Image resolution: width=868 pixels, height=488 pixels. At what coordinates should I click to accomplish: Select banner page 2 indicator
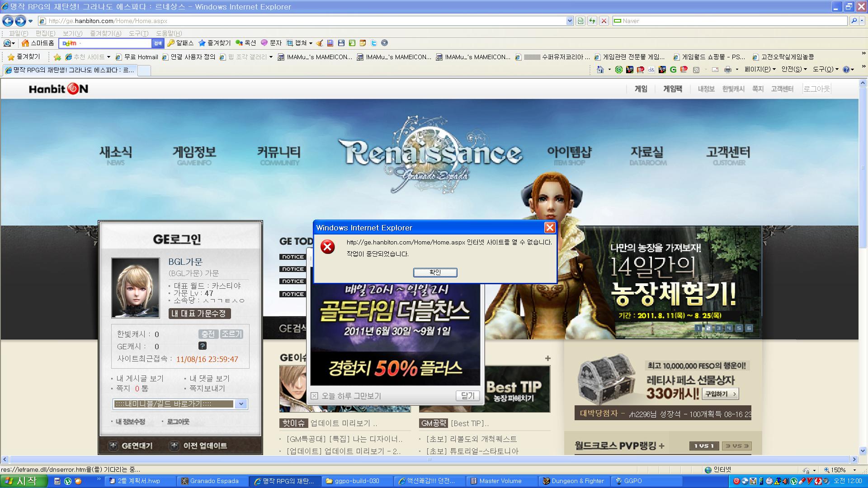click(708, 328)
